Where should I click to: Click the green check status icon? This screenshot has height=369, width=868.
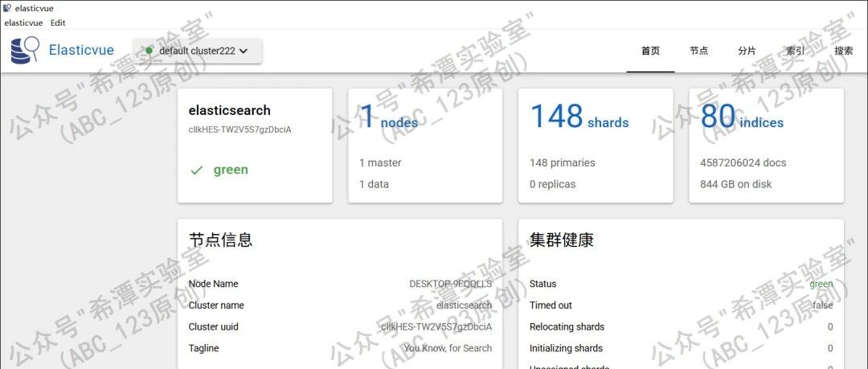tap(197, 170)
